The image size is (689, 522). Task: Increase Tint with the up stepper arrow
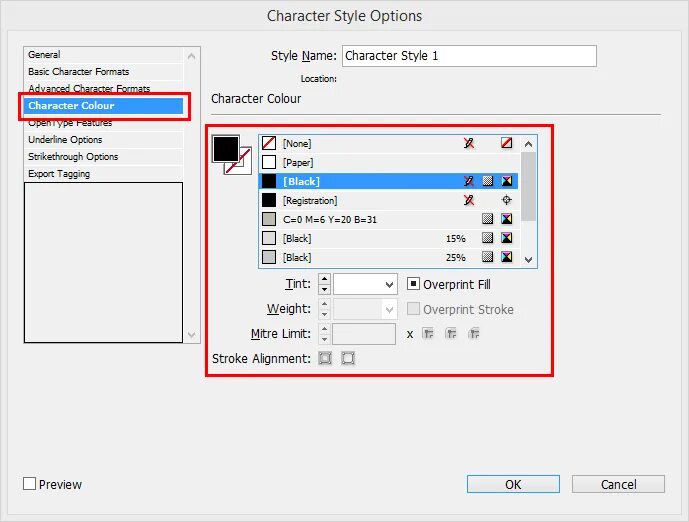pos(324,279)
